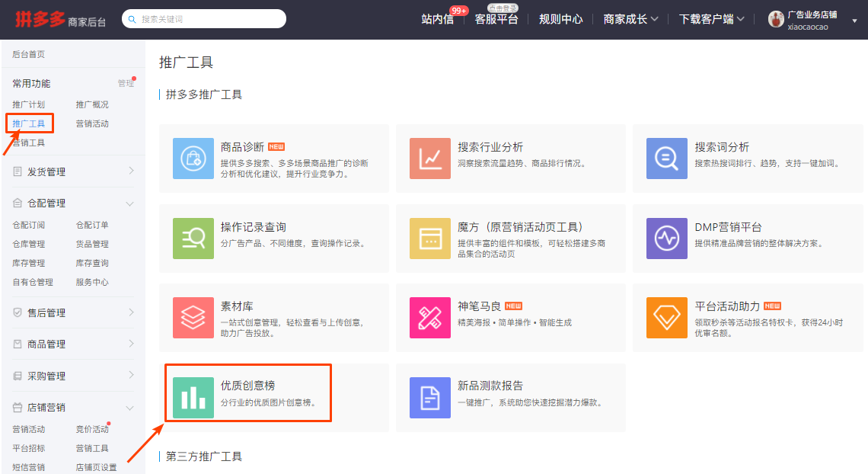
Task: Click the 商品管理 sidebar icon
Action: [x=18, y=344]
